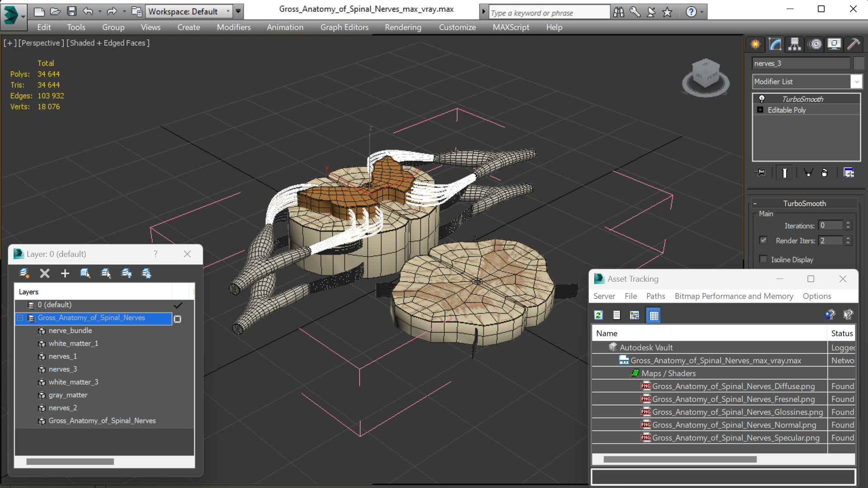The image size is (868, 488).
Task: Select the gray_matter object in Layers
Action: tap(68, 395)
